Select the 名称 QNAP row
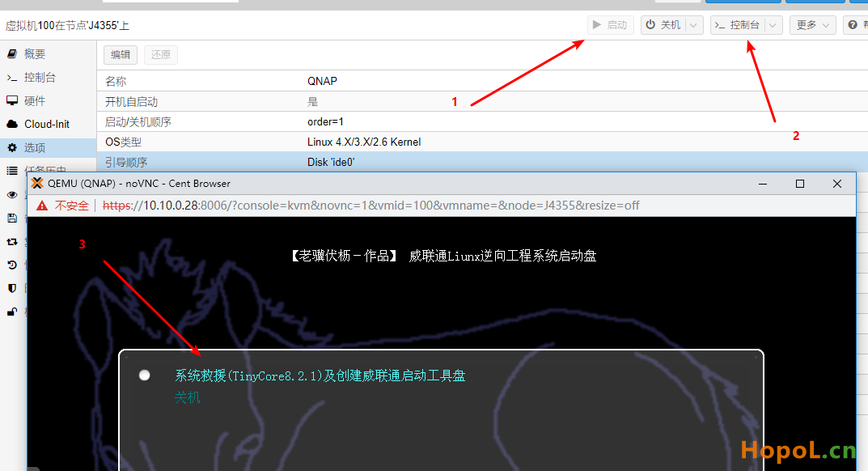The width and height of the screenshot is (868, 471). click(x=482, y=81)
